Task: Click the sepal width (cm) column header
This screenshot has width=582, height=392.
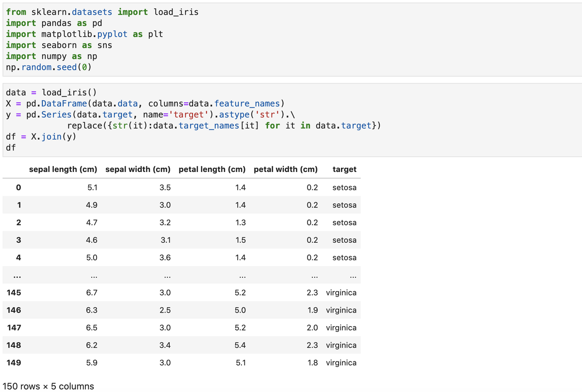Action: (x=138, y=169)
